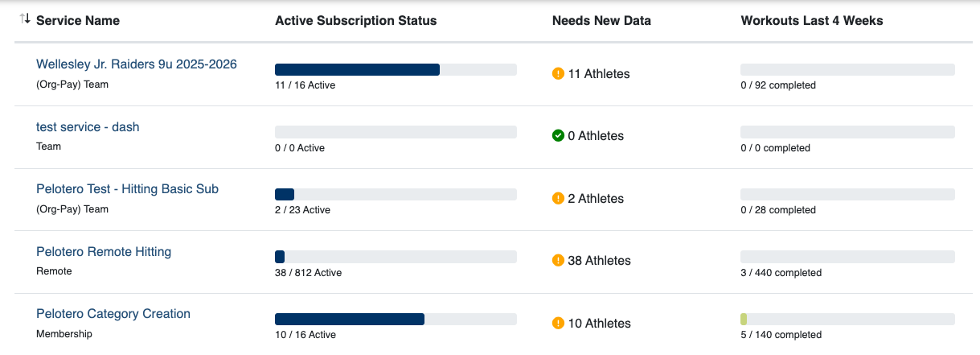
Task: Open the test service - dash link
Action: [88, 127]
